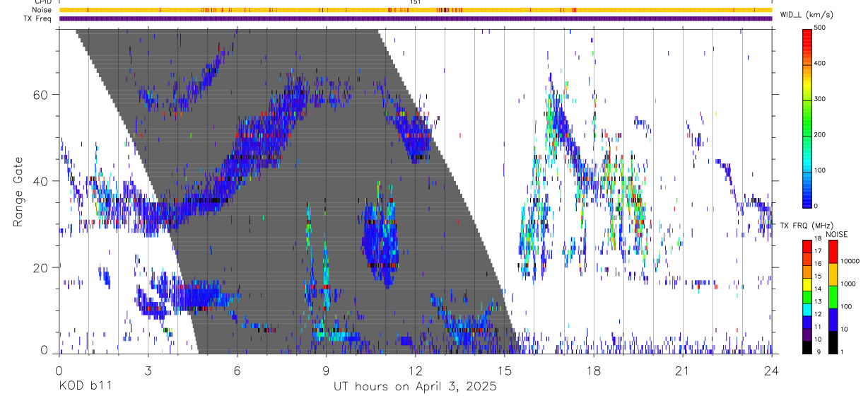Click the purple TX Freq strip above plot
Image resolution: width=868 pixels, height=401 pixels.
(416, 18)
